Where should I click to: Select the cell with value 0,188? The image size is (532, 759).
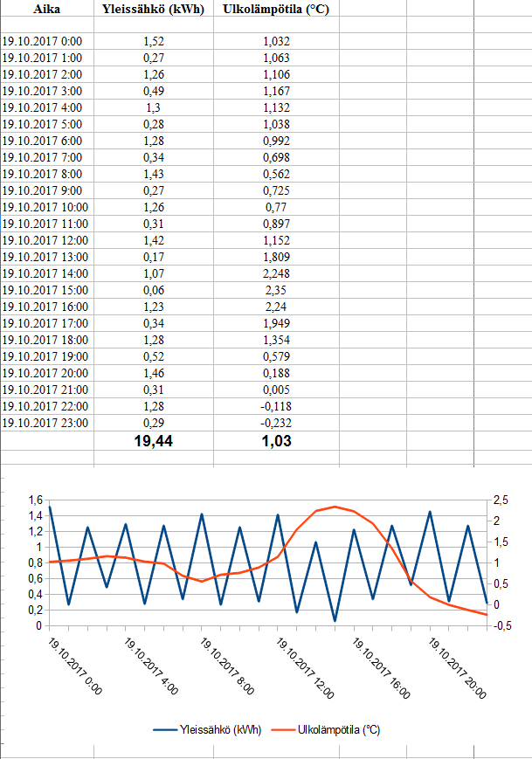pyautogui.click(x=276, y=373)
